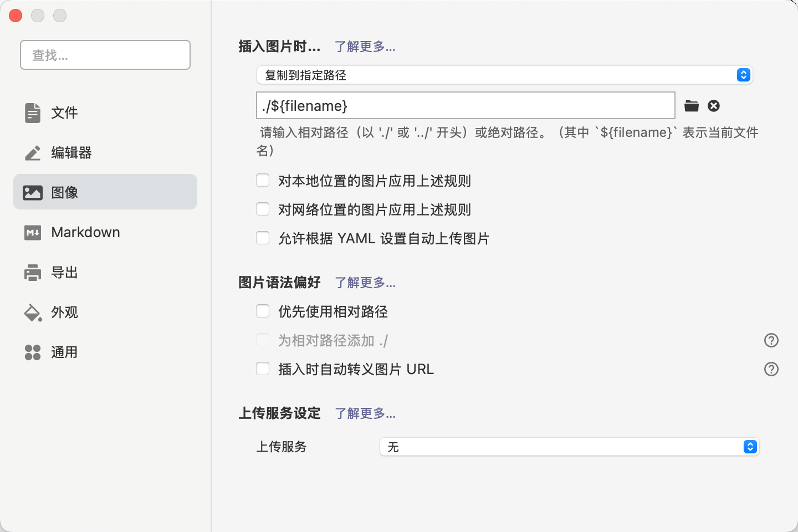Click 了解更多 link next to 插入图片时
The width and height of the screenshot is (798, 532).
point(365,47)
